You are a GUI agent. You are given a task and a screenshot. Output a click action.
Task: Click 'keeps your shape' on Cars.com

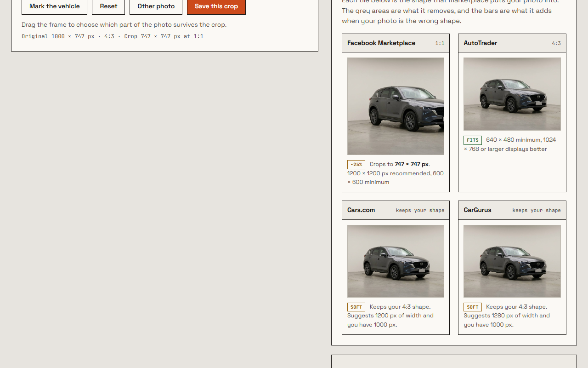pyautogui.click(x=420, y=211)
